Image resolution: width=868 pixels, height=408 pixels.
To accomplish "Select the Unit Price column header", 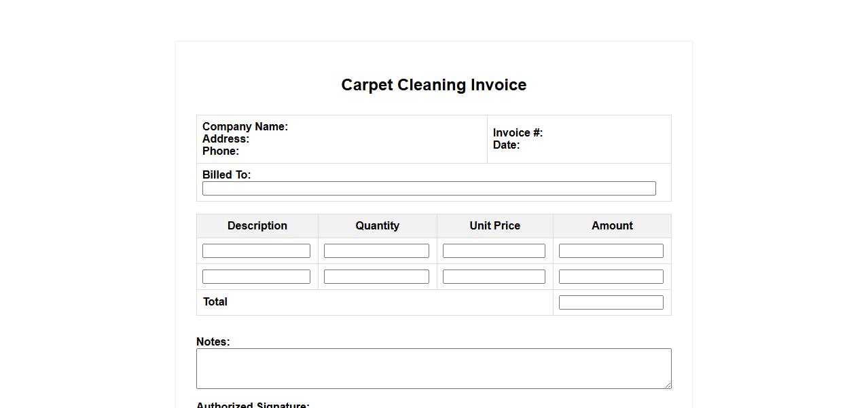I will pos(494,225).
